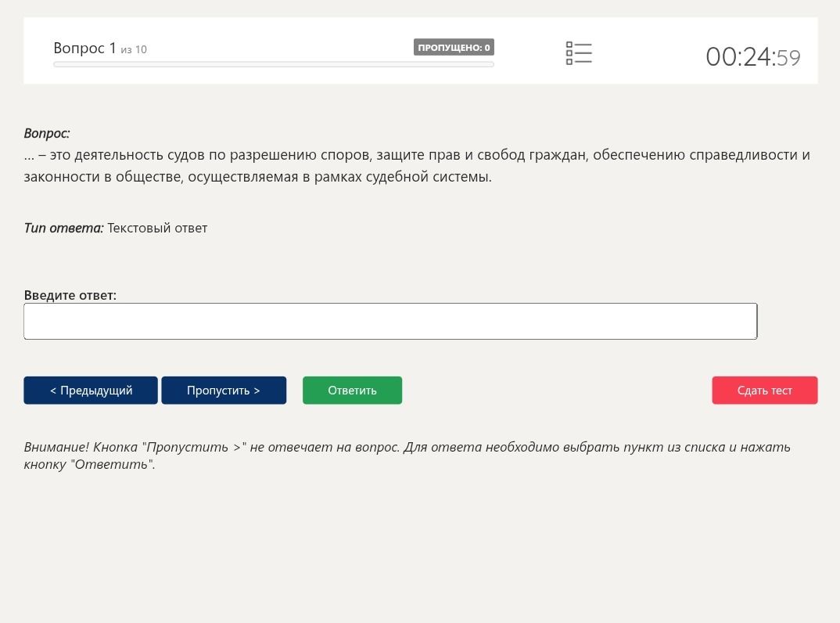Click the second line of the question text

tap(257, 177)
